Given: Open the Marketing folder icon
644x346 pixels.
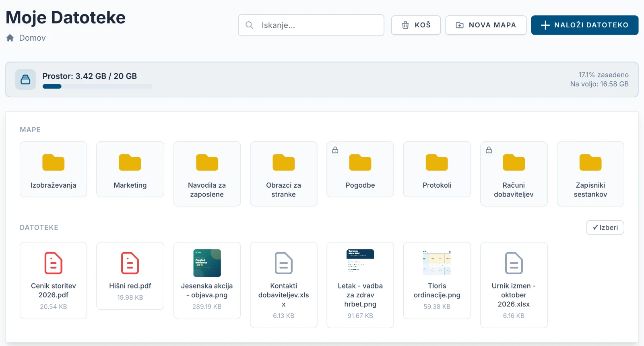Looking at the screenshot, I should (x=130, y=162).
